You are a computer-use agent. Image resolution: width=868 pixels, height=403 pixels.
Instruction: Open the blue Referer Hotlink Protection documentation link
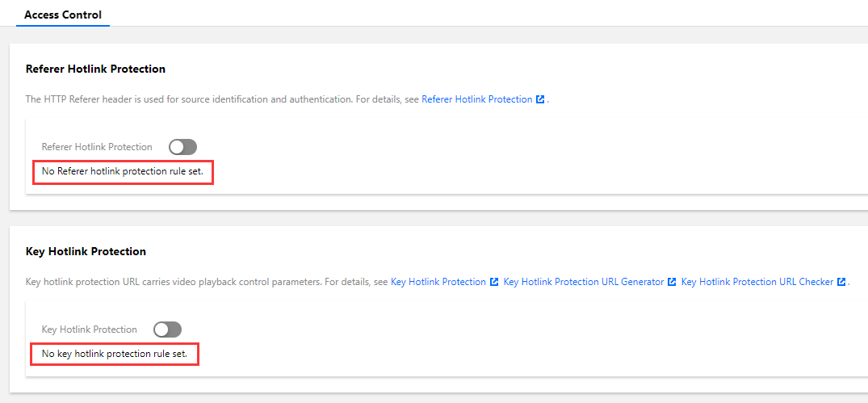476,99
